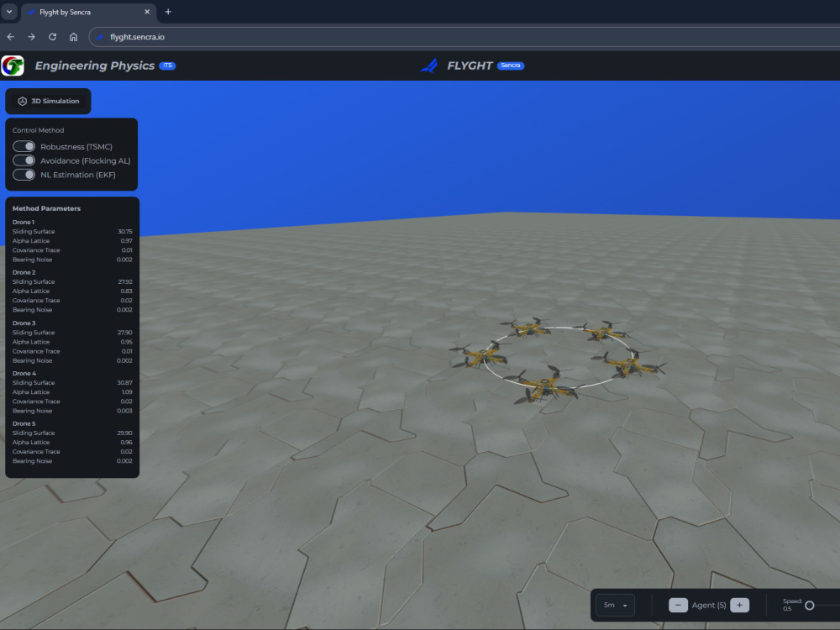Click the Sencra badge next to FLYGHT
The width and height of the screenshot is (840, 630).
click(511, 66)
